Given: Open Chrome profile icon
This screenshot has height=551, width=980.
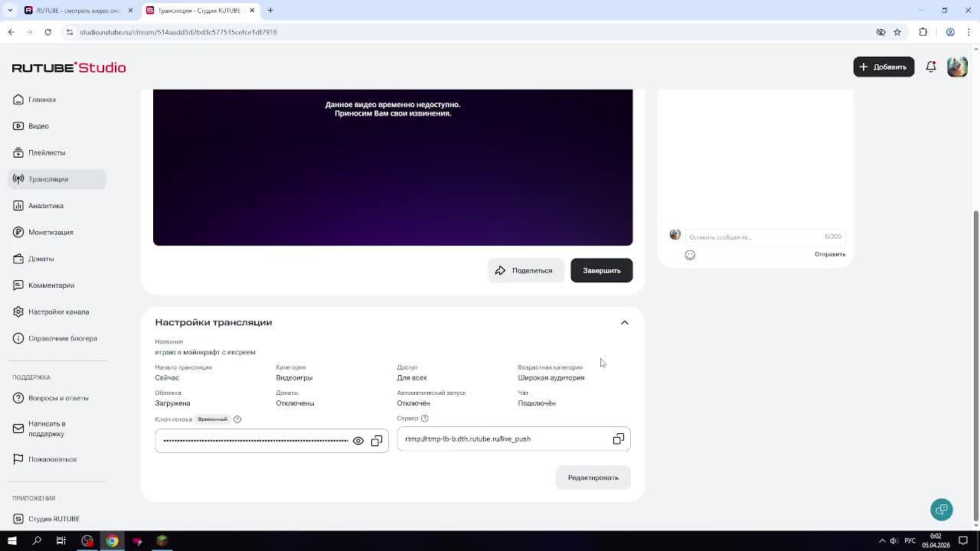Looking at the screenshot, I should tap(950, 32).
